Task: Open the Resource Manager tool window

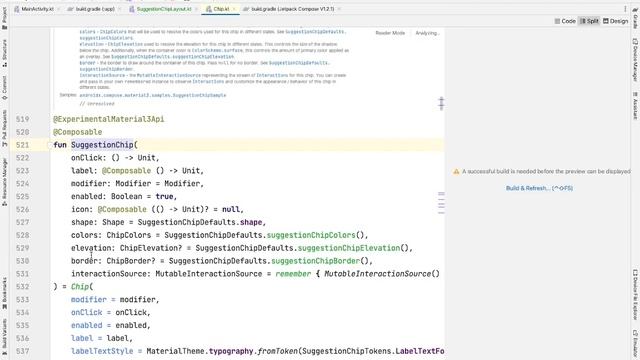Action: coord(4,182)
